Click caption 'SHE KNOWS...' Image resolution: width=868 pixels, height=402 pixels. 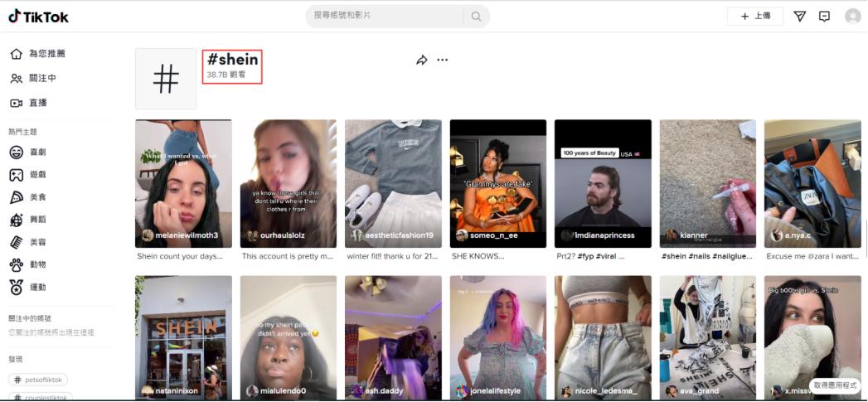tap(478, 256)
